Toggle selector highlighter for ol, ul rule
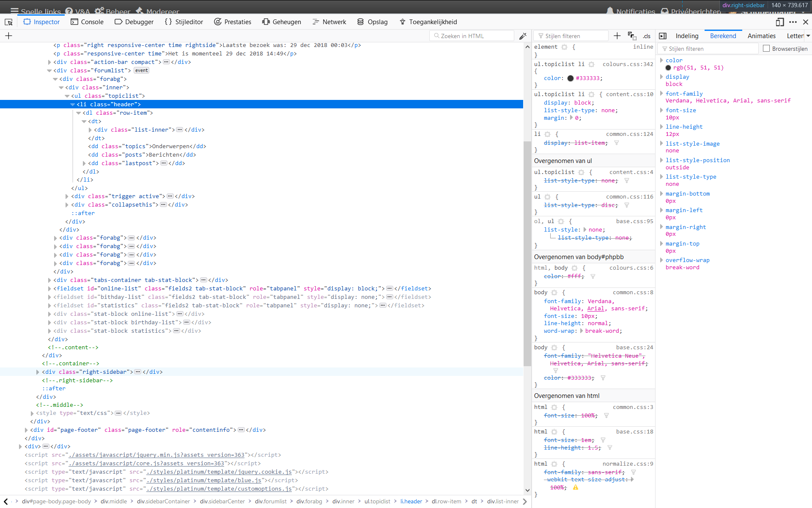The height and width of the screenshot is (508, 812). click(x=561, y=221)
